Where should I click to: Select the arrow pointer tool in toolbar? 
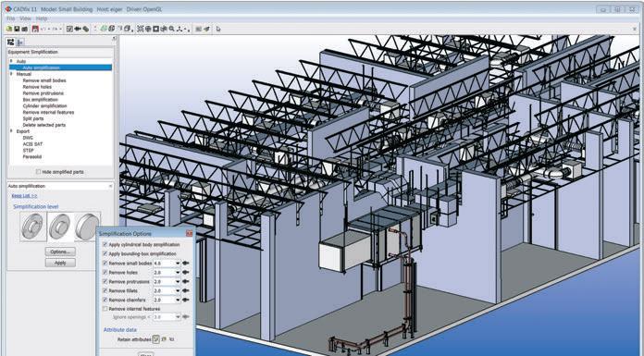click(x=218, y=30)
